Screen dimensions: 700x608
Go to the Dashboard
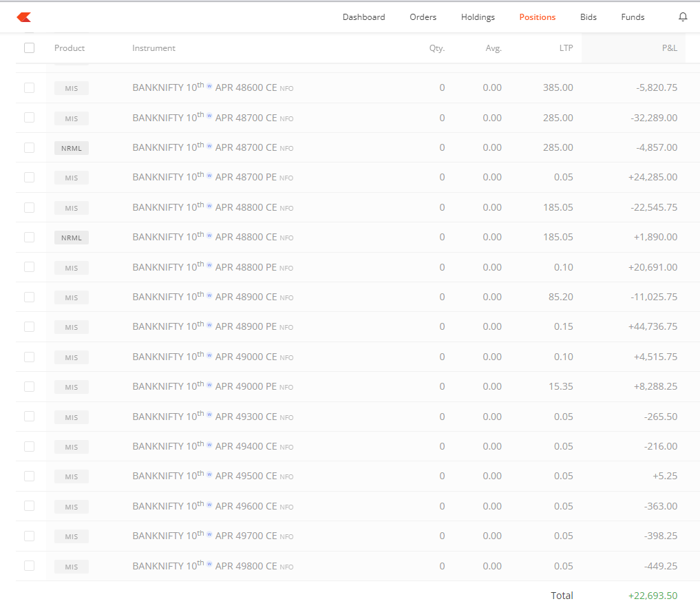363,17
